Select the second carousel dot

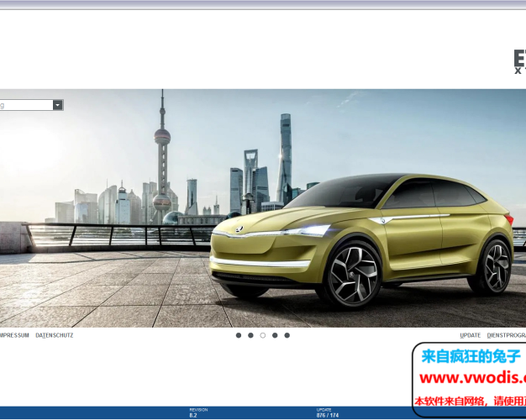(250, 335)
